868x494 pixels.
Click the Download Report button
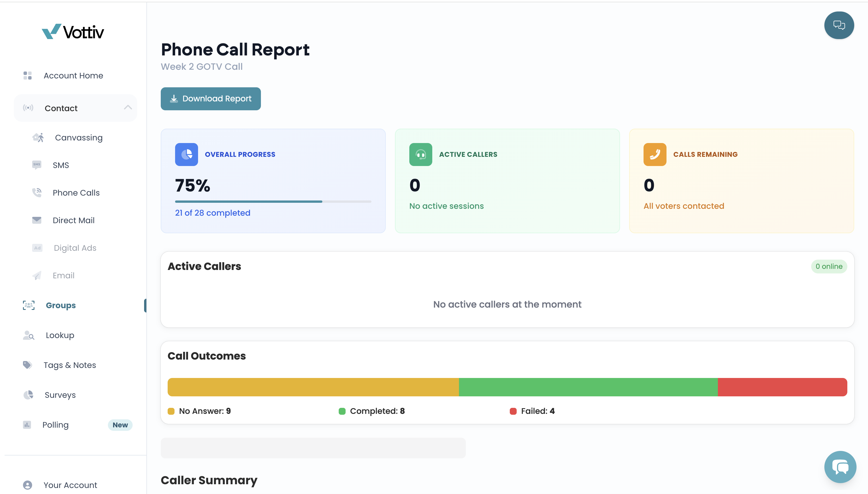(x=211, y=99)
